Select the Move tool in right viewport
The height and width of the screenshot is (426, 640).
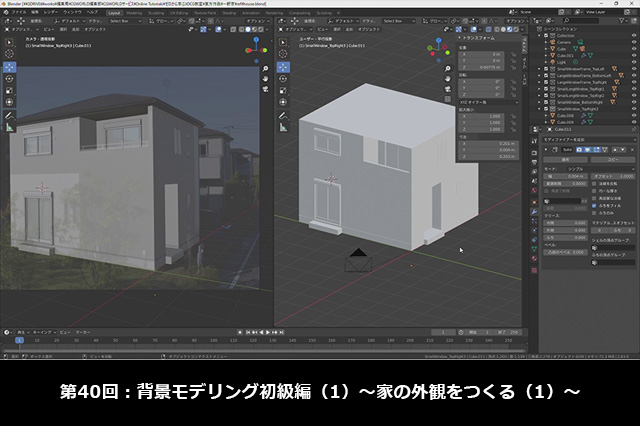point(283,67)
